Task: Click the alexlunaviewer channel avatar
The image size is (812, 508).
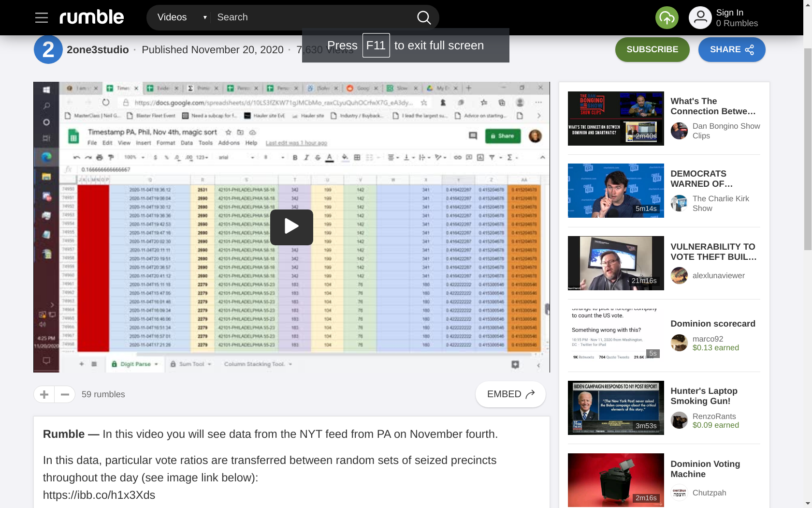Action: [x=679, y=275]
